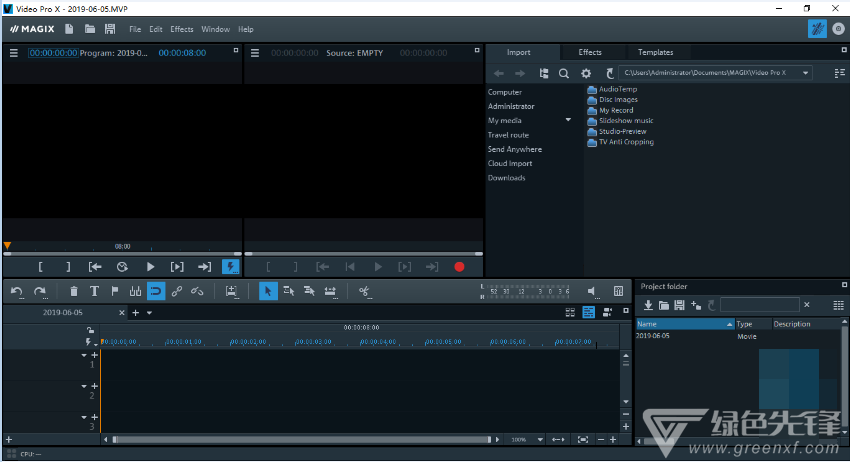850x462 pixels.
Task: Add a new movie tab with plus
Action: (136, 313)
